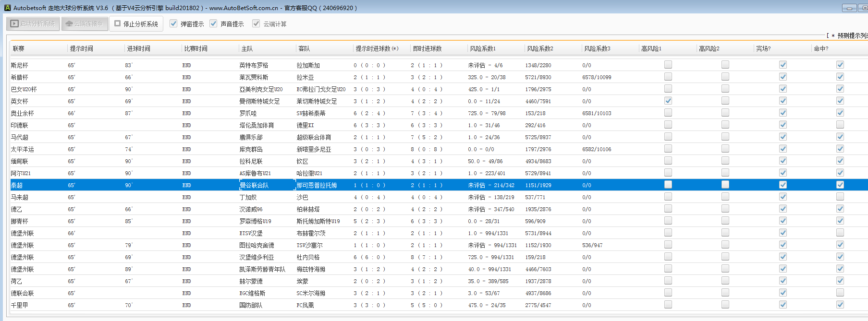Check 高风险2 checkbox in 荷乙 row

725,281
